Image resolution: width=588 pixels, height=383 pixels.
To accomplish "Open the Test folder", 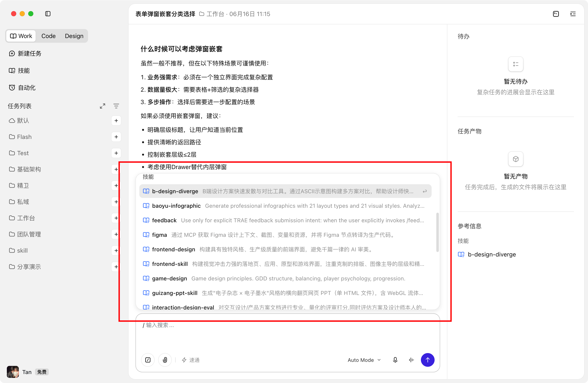I will tap(19, 153).
